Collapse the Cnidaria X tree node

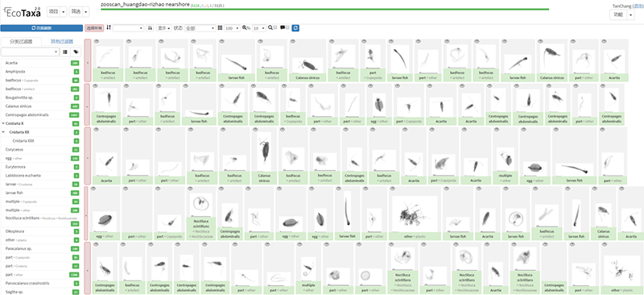[x=3, y=123]
